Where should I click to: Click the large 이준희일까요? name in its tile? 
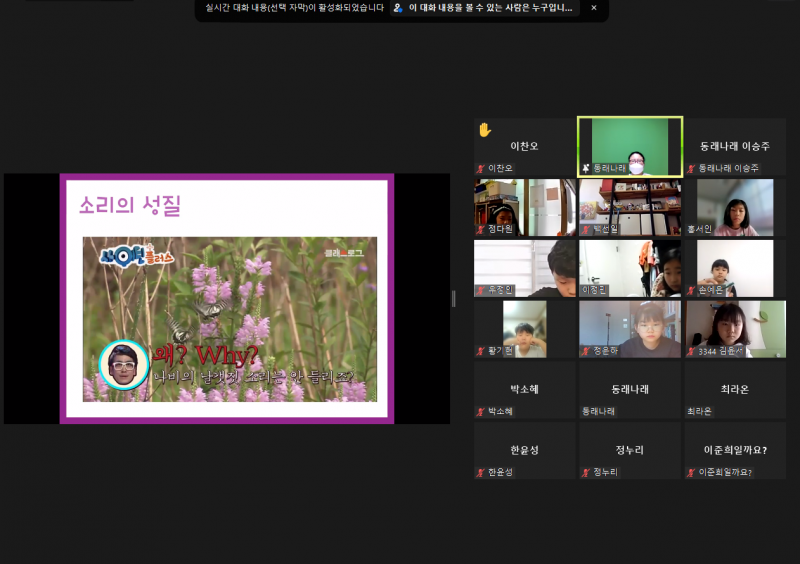click(735, 450)
